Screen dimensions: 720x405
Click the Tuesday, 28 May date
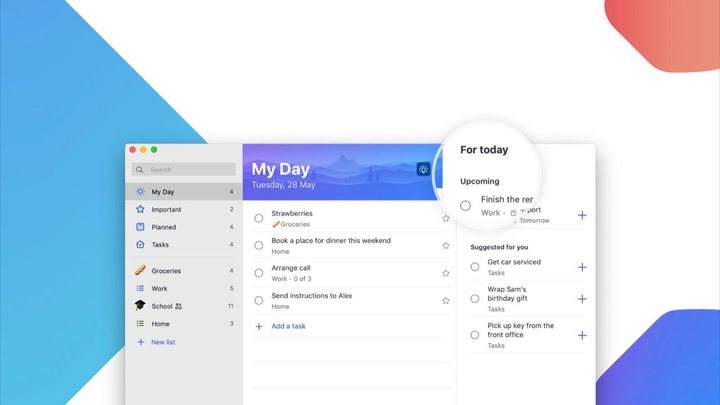[283, 185]
